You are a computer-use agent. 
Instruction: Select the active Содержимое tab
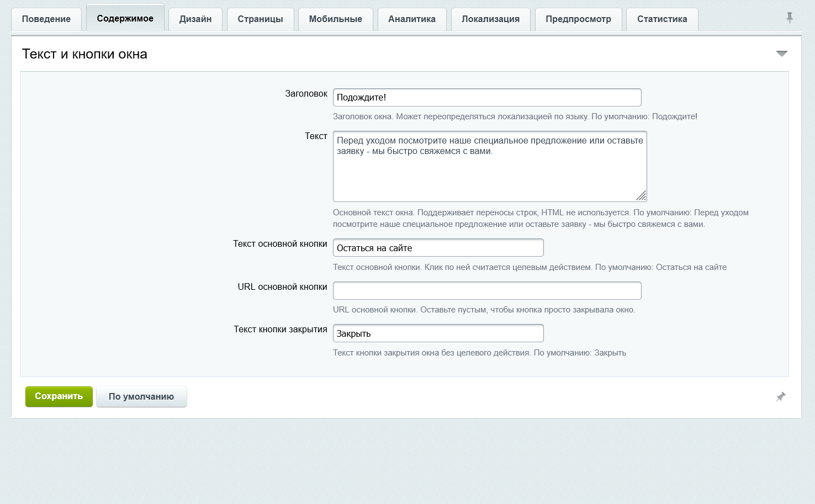(x=125, y=18)
